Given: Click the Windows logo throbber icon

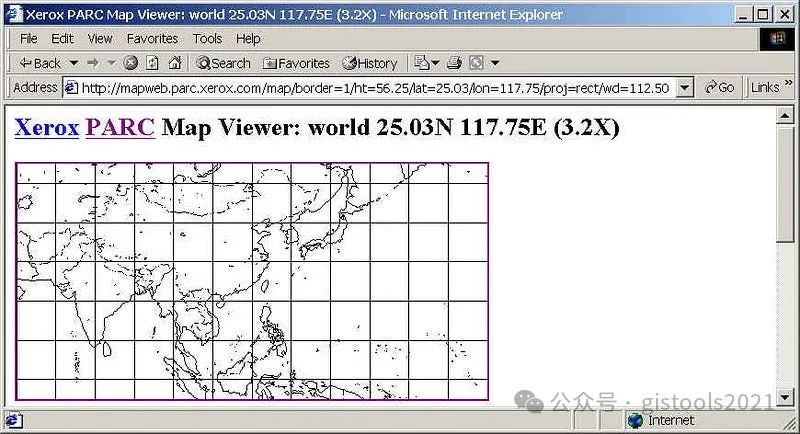Looking at the screenshot, I should pyautogui.click(x=777, y=39).
